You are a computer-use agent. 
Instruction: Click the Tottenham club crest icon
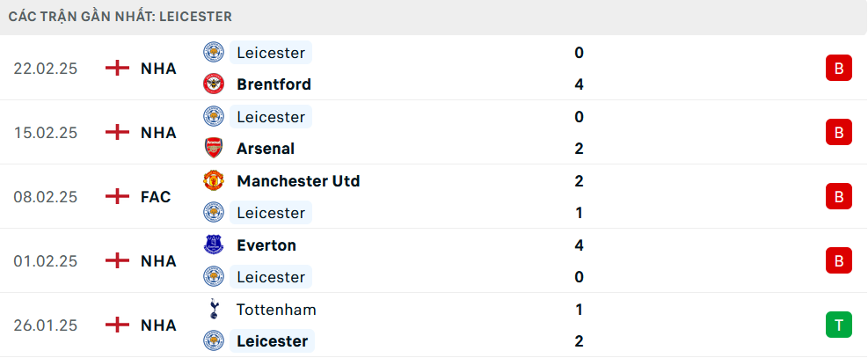coord(214,310)
